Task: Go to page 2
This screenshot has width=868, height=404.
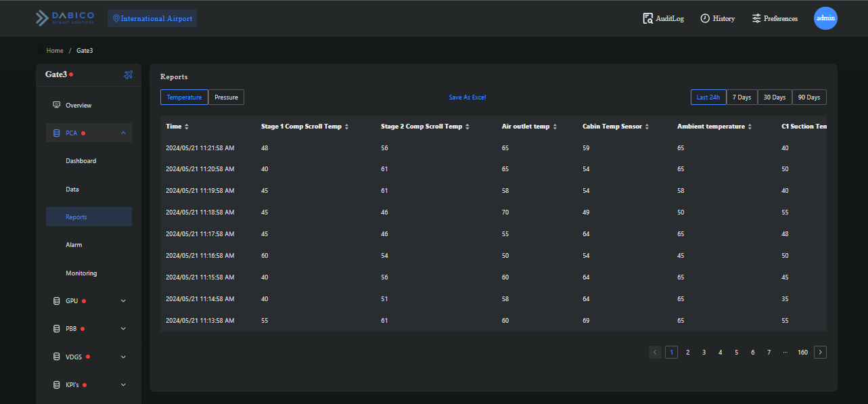Action: pyautogui.click(x=687, y=352)
